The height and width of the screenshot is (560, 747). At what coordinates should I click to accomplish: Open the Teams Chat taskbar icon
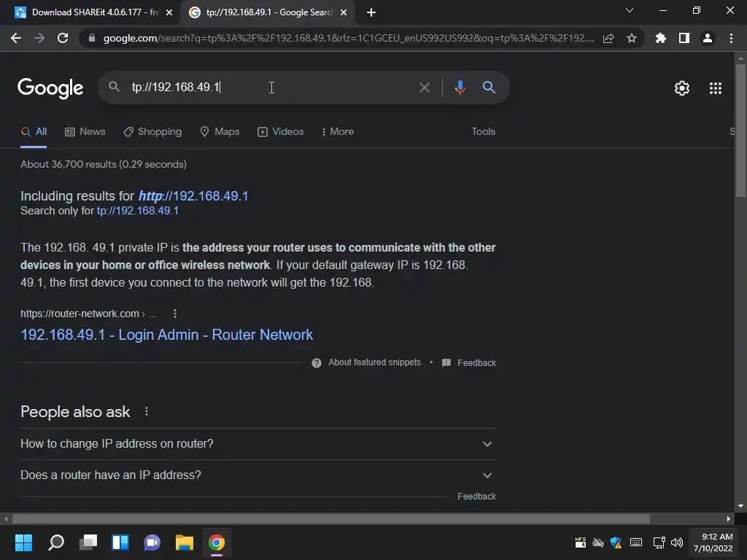[152, 542]
